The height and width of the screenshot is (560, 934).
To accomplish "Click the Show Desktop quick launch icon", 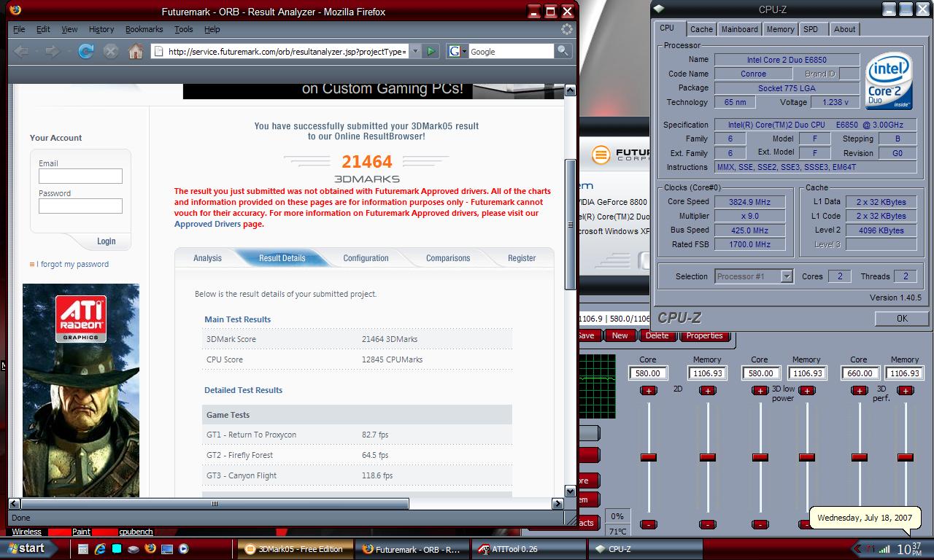I will coord(166,549).
